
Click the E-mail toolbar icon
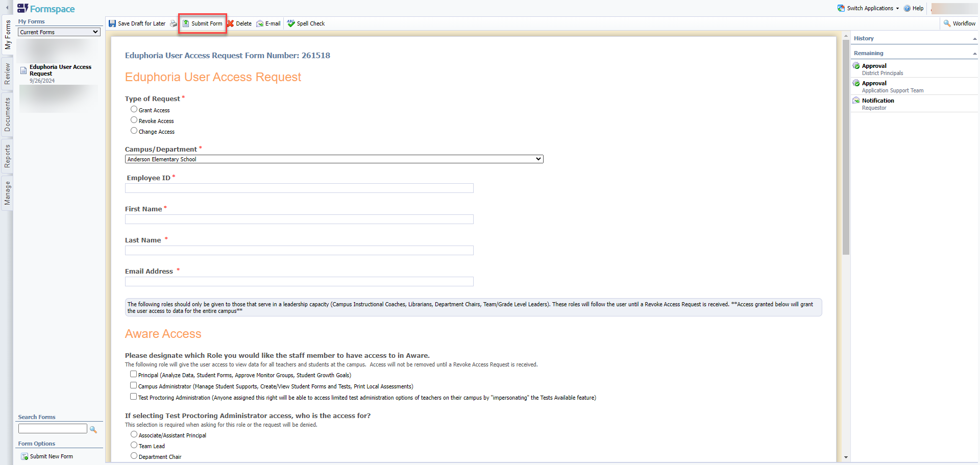tap(260, 23)
